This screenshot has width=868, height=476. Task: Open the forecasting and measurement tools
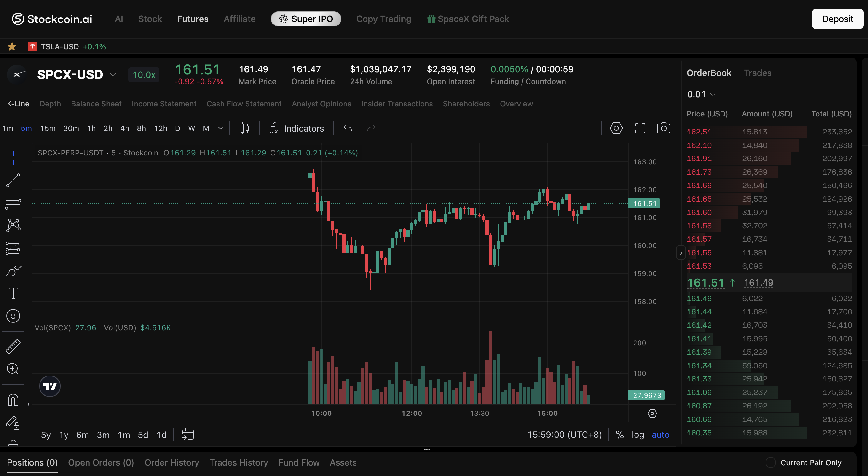13,248
